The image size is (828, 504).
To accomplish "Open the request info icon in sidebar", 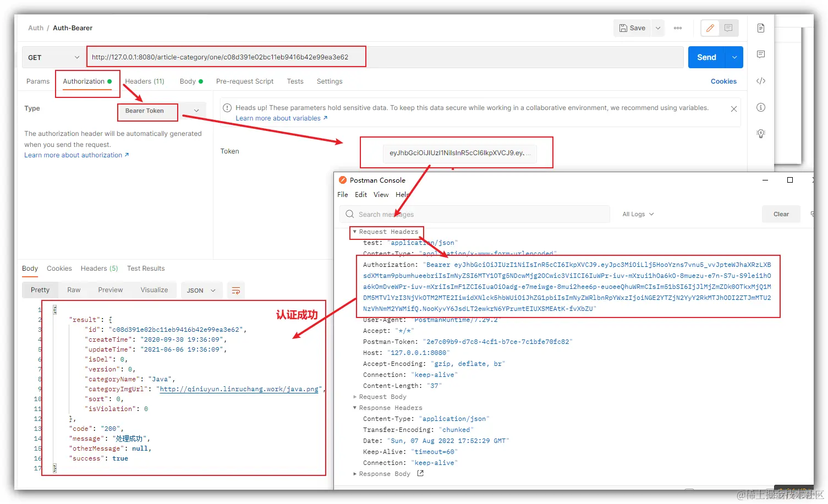I will (x=761, y=107).
